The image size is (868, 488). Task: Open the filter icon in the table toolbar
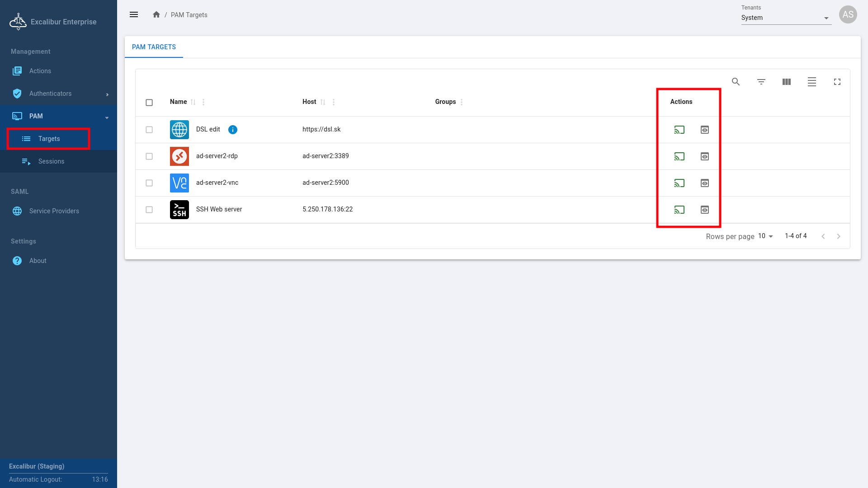(x=761, y=82)
